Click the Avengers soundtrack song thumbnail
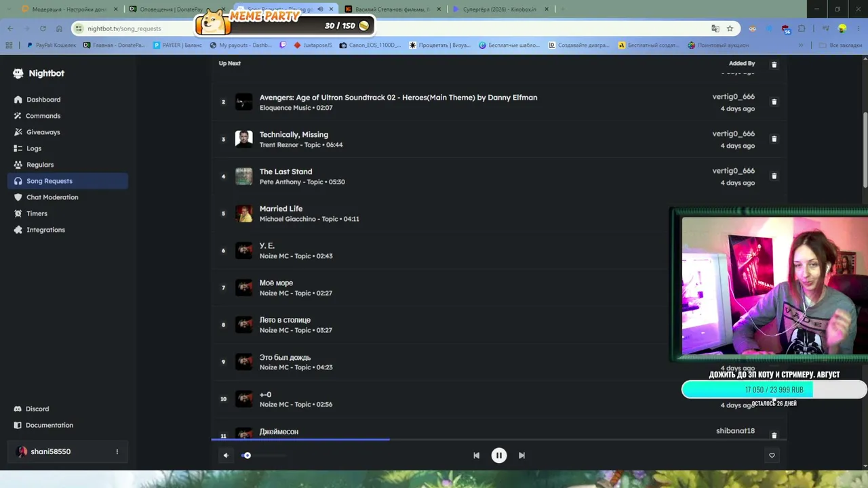Screen dimensions: 868x488 point(243,102)
